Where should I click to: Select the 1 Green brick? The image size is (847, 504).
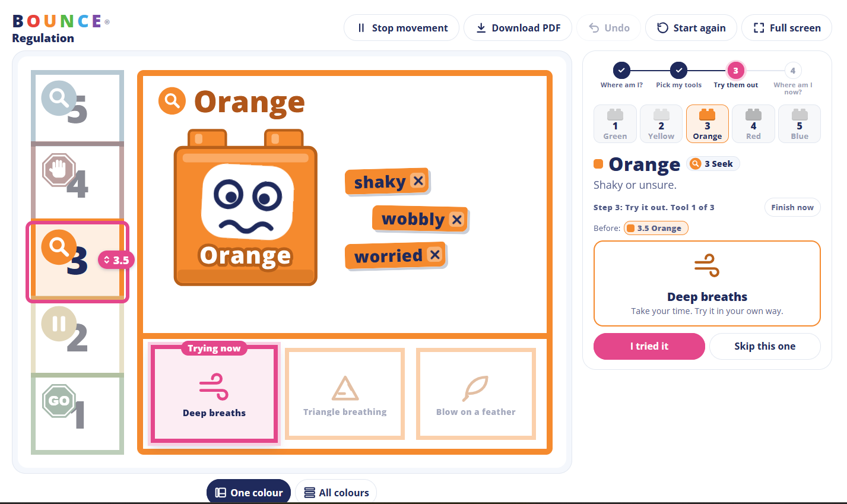[615, 124]
